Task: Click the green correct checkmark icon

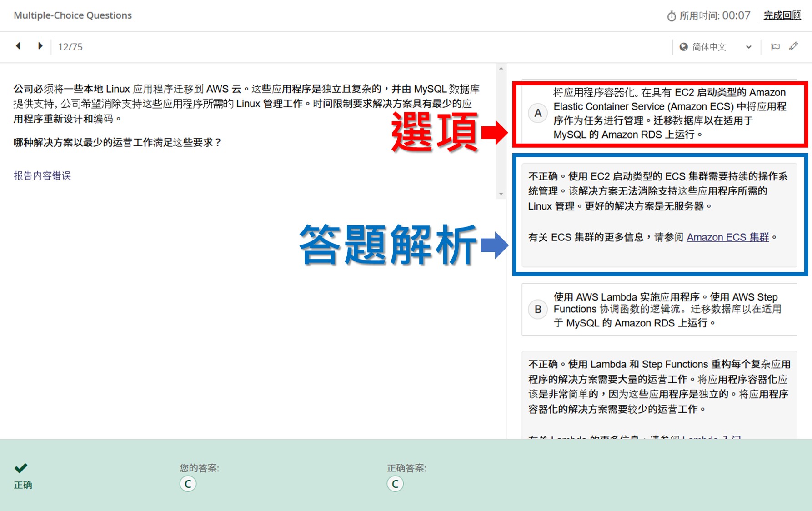Action: pyautogui.click(x=21, y=468)
